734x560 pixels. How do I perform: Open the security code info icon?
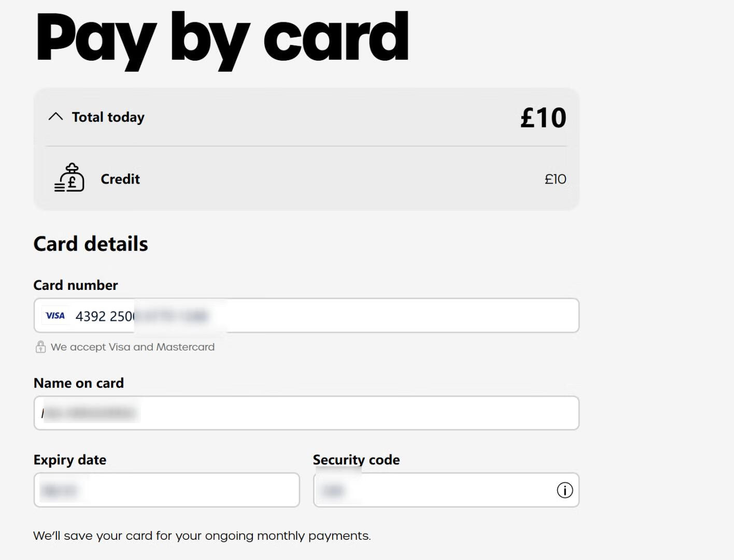(x=564, y=490)
